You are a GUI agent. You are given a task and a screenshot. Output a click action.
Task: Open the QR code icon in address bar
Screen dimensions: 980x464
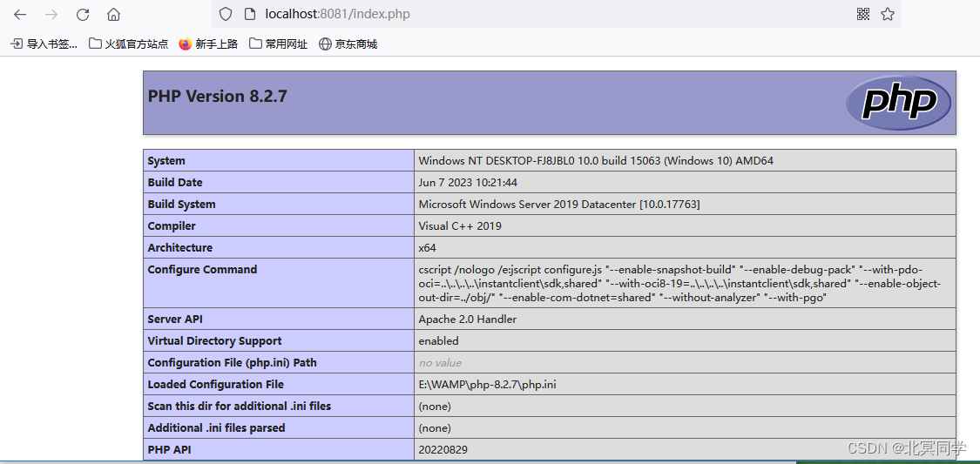(863, 14)
